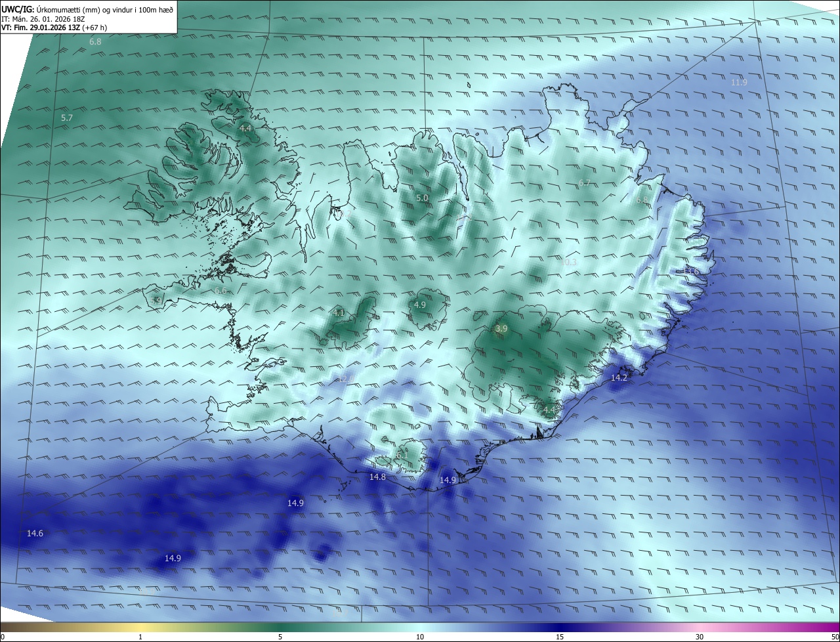Click the valid time line "VT: Fim. 29.01.2026 13Z (+67 h)"
This screenshot has width=840, height=642.
coord(54,28)
